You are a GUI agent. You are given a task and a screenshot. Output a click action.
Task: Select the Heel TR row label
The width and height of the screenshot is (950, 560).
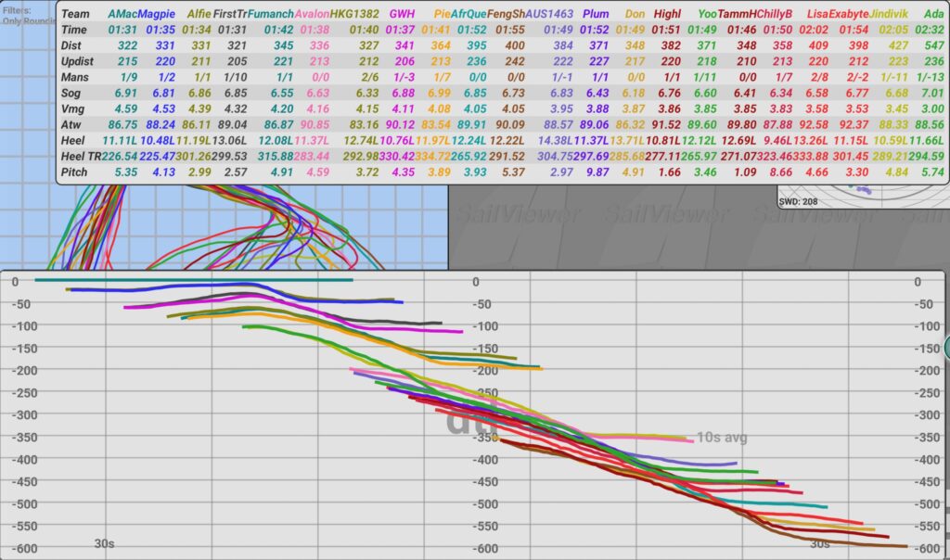(x=81, y=156)
